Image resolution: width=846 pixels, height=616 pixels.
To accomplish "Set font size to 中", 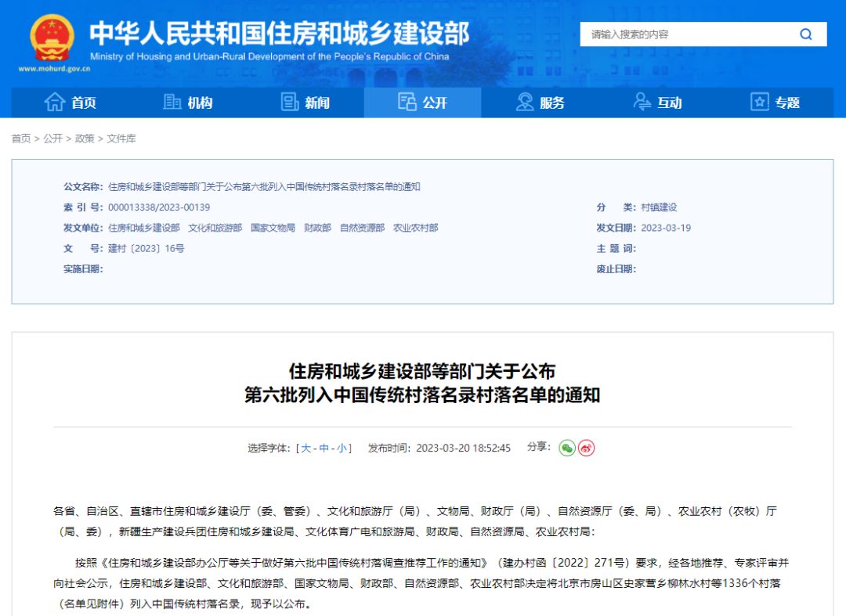I will (x=324, y=448).
